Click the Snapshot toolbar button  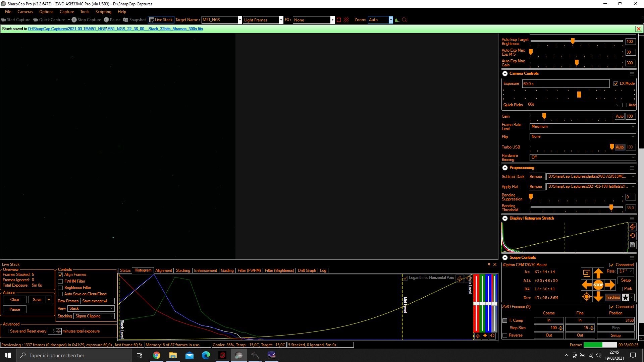135,20
